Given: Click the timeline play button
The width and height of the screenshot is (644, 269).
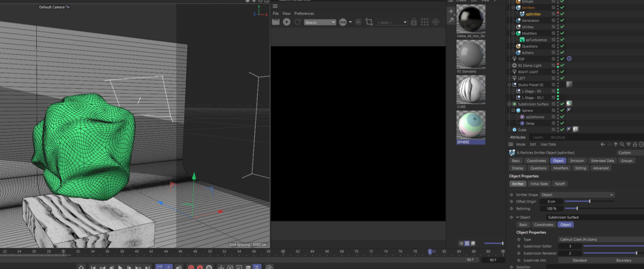Looking at the screenshot, I should coord(120,267).
